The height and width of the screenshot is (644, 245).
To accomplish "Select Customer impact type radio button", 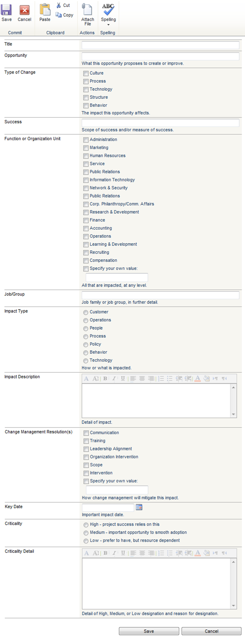I will [x=86, y=312].
